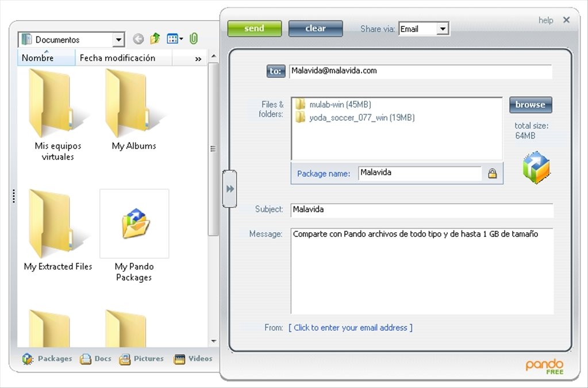Click the yoda_soccer_077_win folder icon

[301, 118]
